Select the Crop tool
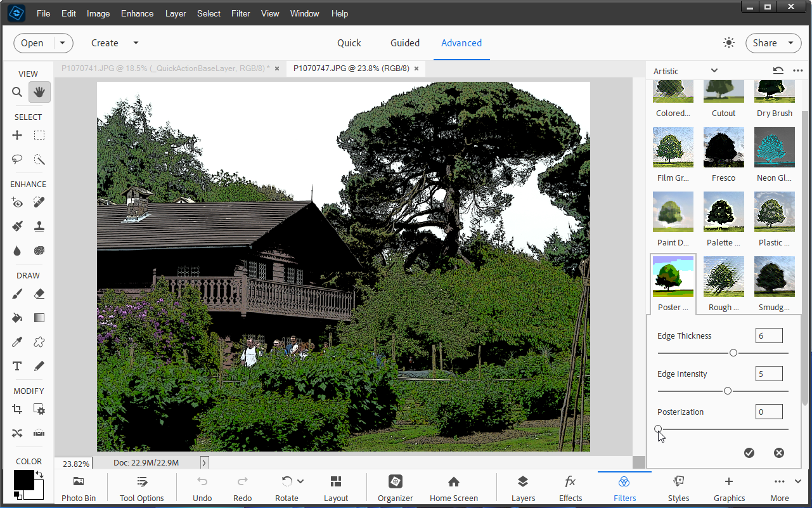 tap(17, 410)
